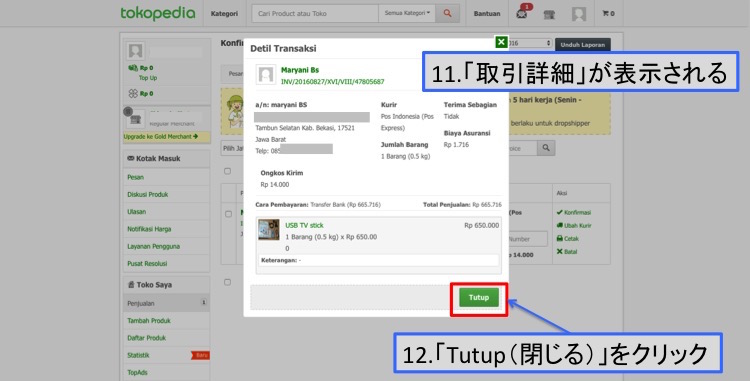The width and height of the screenshot is (750, 381).
Task: Open Layanan Pengguna in sidebar
Action: pyautogui.click(x=153, y=246)
